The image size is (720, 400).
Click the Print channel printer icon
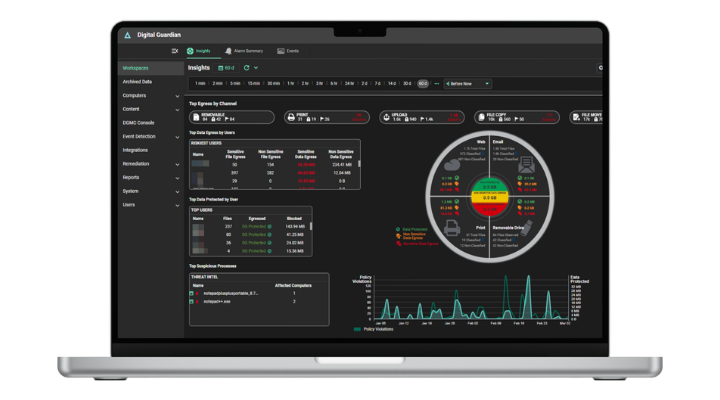click(291, 117)
